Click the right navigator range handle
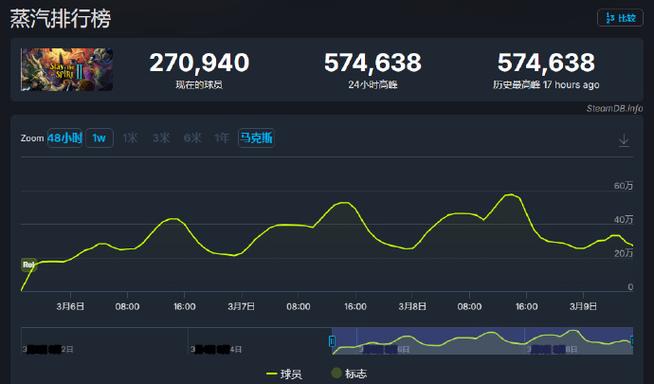Viewport: 654px width, 384px height. click(x=632, y=341)
